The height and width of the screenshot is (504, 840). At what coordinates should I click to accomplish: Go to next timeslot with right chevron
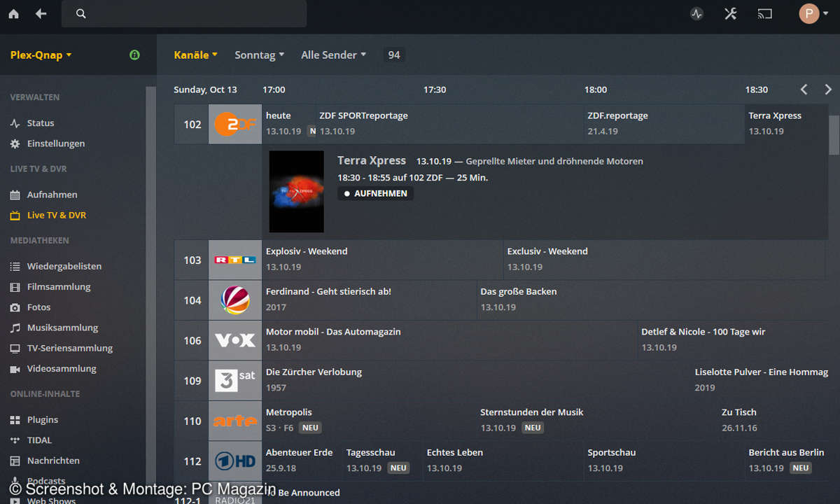point(828,89)
